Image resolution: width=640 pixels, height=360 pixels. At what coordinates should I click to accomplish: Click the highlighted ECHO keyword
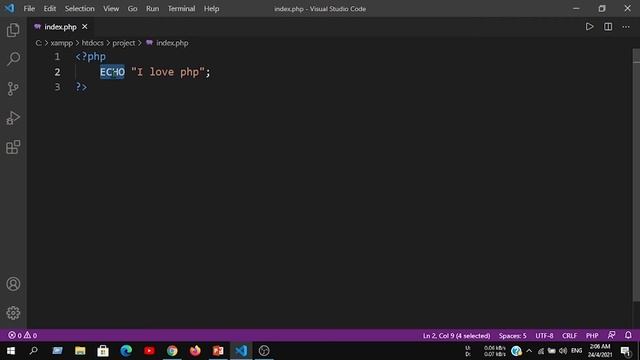112,72
